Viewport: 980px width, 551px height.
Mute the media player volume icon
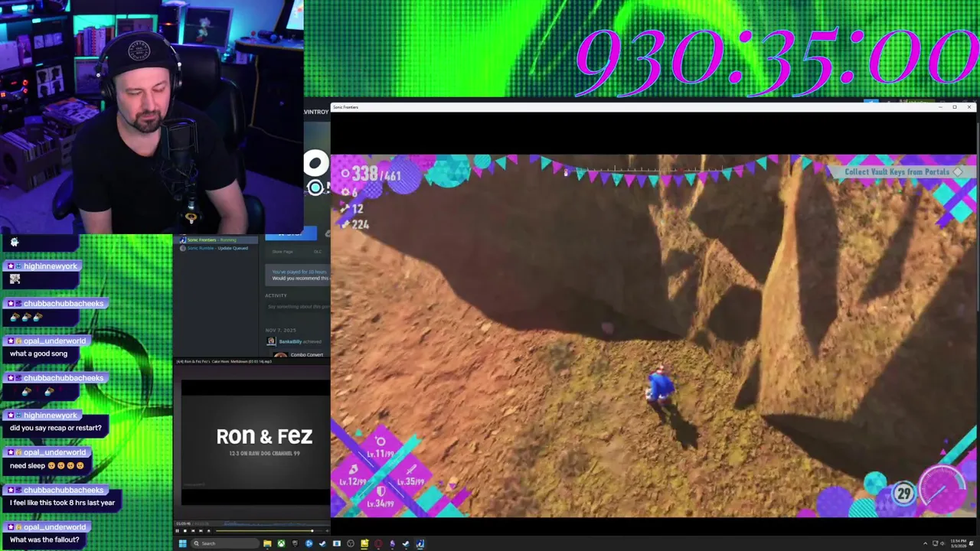click(327, 530)
